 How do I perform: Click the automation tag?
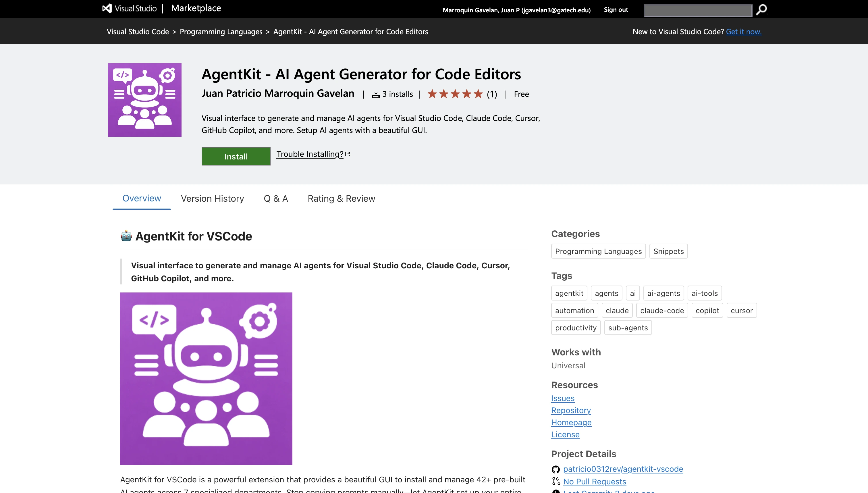(575, 311)
